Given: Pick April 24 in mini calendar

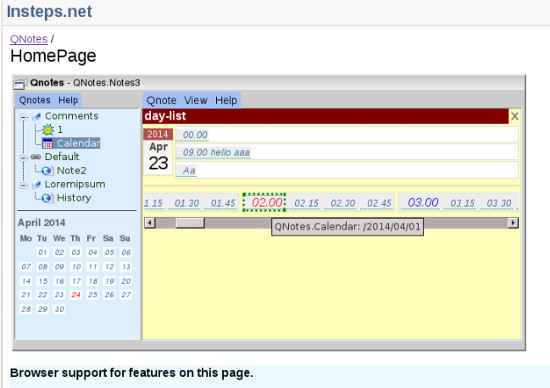Looking at the screenshot, I should (x=76, y=295).
